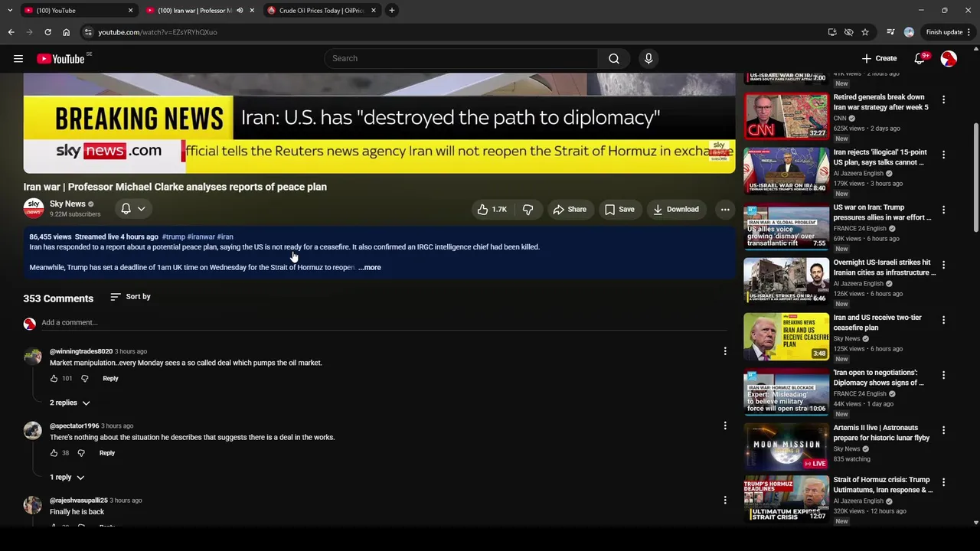Open options for Retired generals video
Viewport: 980px width, 551px height.
tap(943, 99)
